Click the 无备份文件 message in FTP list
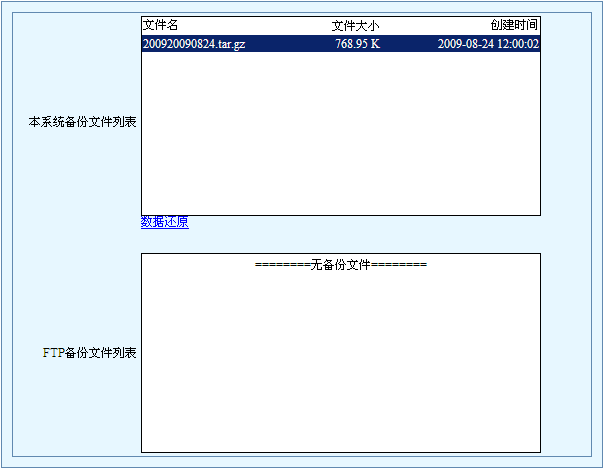The height and width of the screenshot is (469, 604). (341, 265)
